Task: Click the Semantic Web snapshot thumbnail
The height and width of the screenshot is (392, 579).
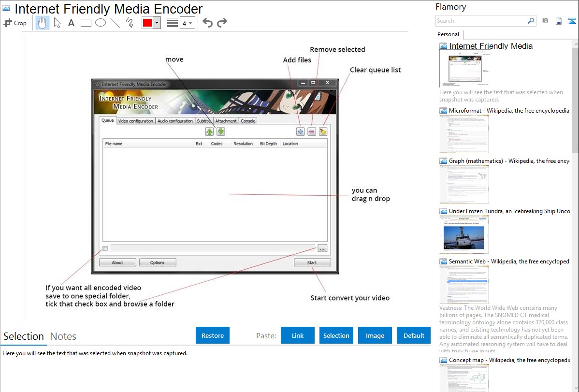Action: pyautogui.click(x=464, y=285)
